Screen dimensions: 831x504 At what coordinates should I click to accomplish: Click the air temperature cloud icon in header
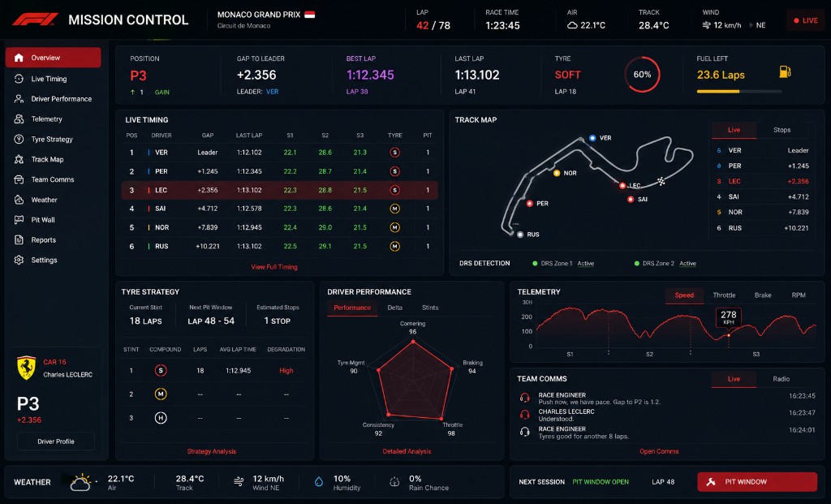point(572,25)
